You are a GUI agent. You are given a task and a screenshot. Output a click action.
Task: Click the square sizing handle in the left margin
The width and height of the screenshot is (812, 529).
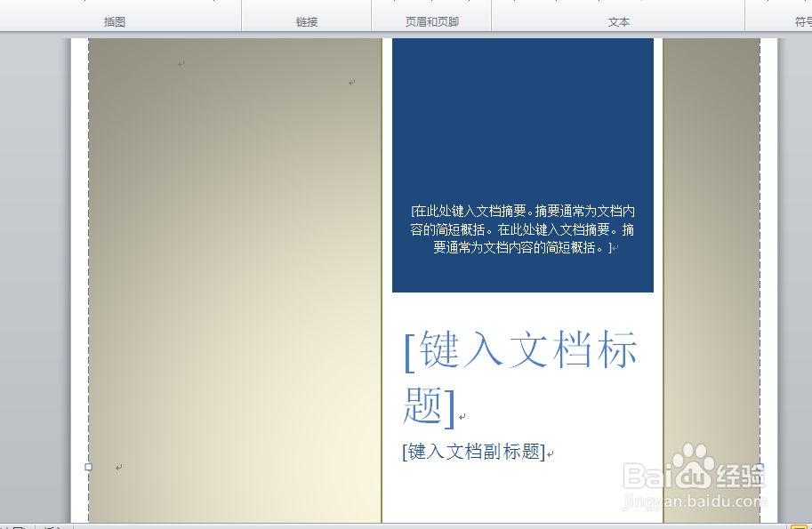coord(87,466)
